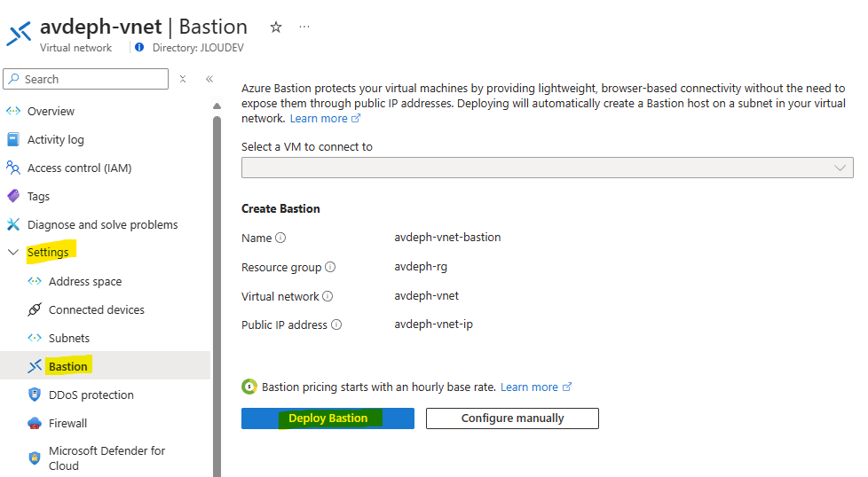The image size is (868, 477).
Task: Open the more options ellipsis in header
Action: coord(304,27)
